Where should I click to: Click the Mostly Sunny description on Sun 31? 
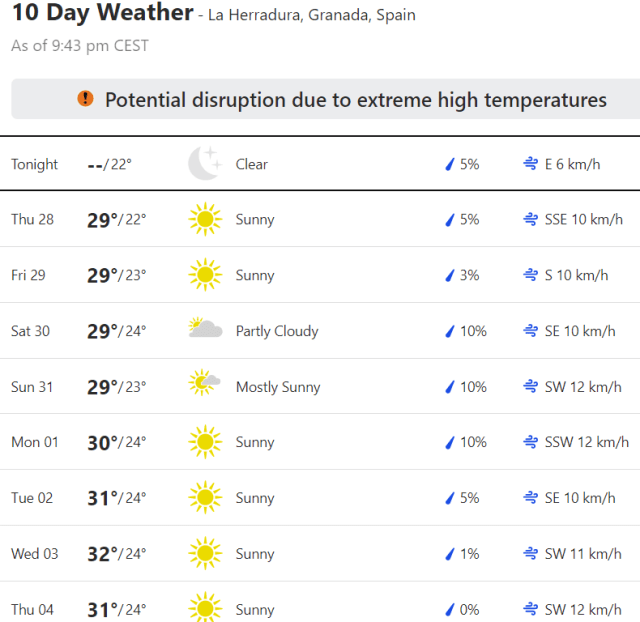[278, 387]
